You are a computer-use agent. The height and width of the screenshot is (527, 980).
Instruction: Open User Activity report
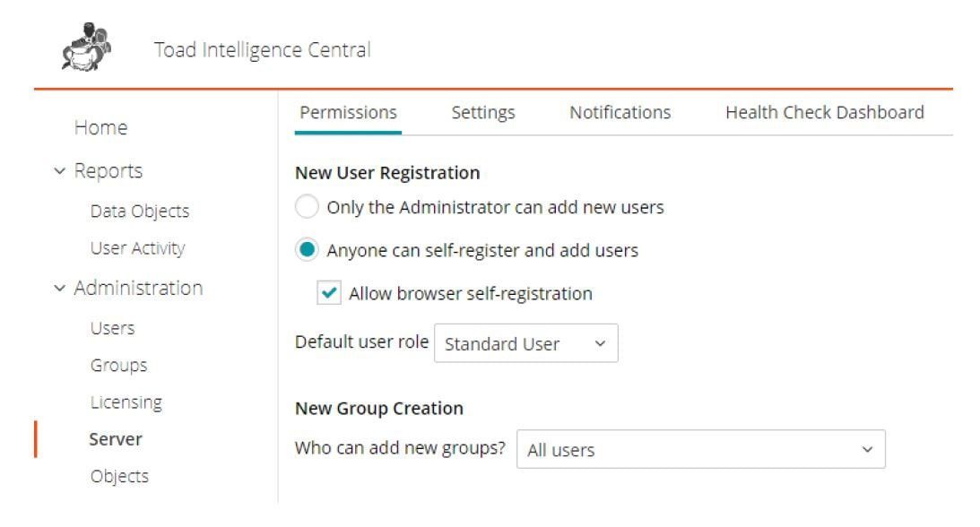[137, 248]
